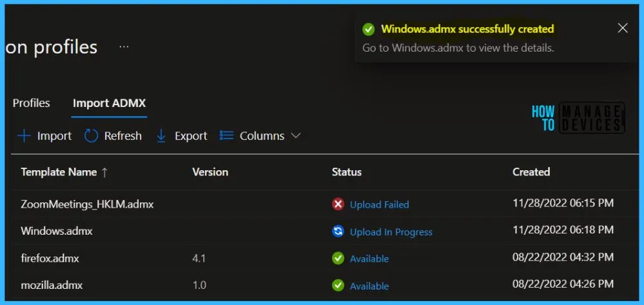This screenshot has height=305, width=644.
Task: Click the Import button label
Action: 54,136
